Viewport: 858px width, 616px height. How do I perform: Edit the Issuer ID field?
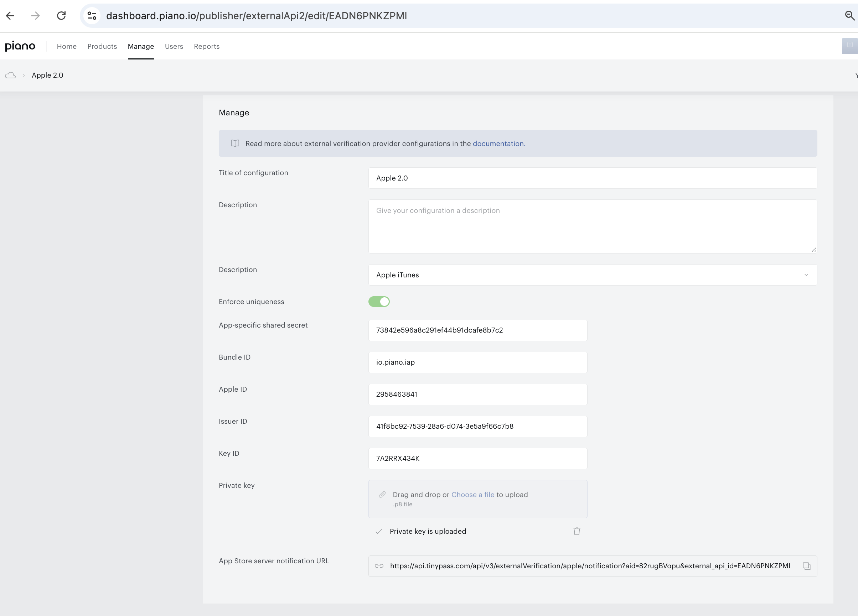click(x=478, y=427)
